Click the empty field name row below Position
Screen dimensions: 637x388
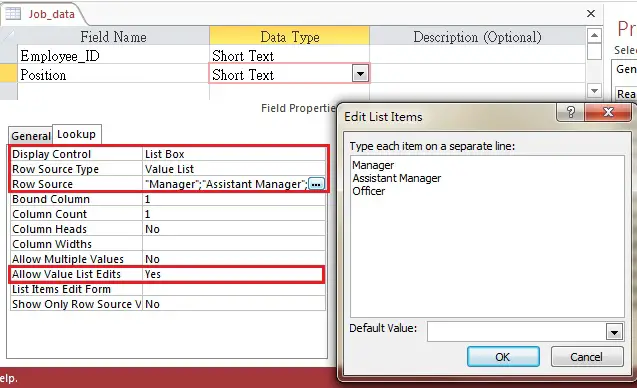pos(113,91)
